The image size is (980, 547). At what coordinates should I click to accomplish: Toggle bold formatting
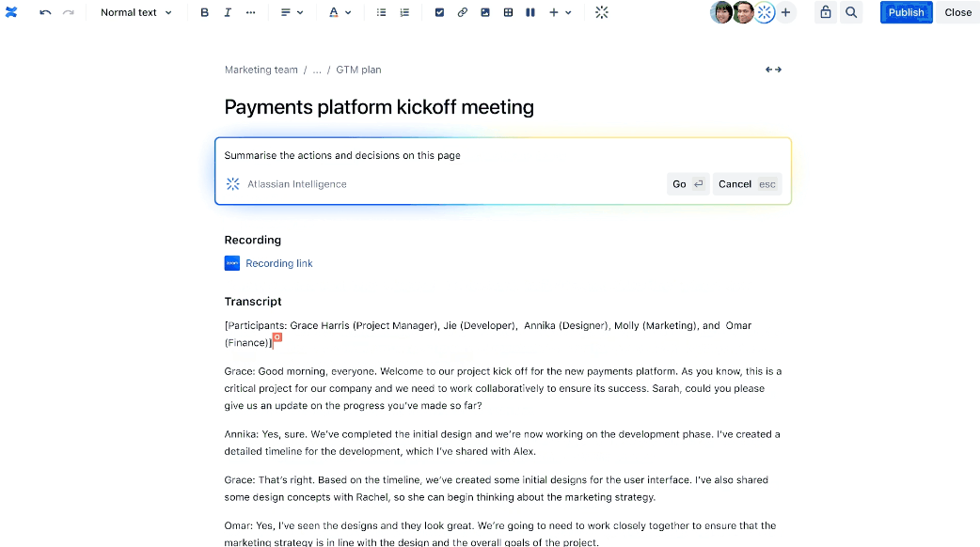(204, 12)
